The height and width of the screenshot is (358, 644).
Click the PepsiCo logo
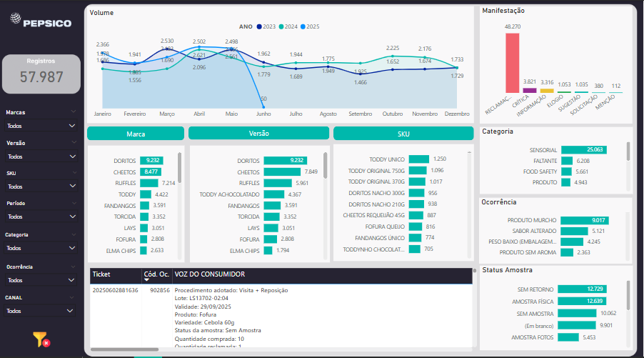41,20
